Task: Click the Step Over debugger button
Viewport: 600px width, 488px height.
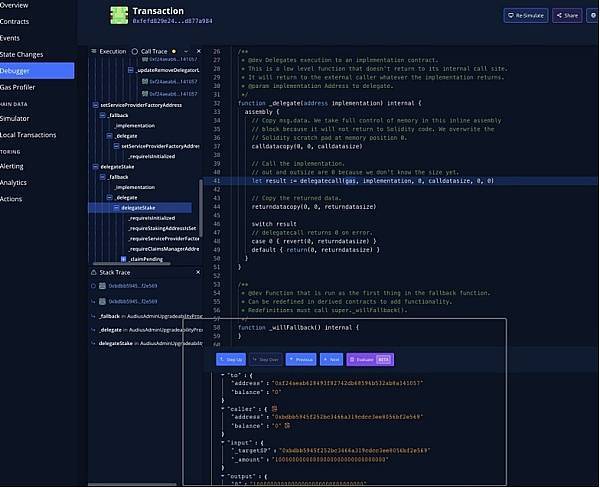Action: click(266, 359)
